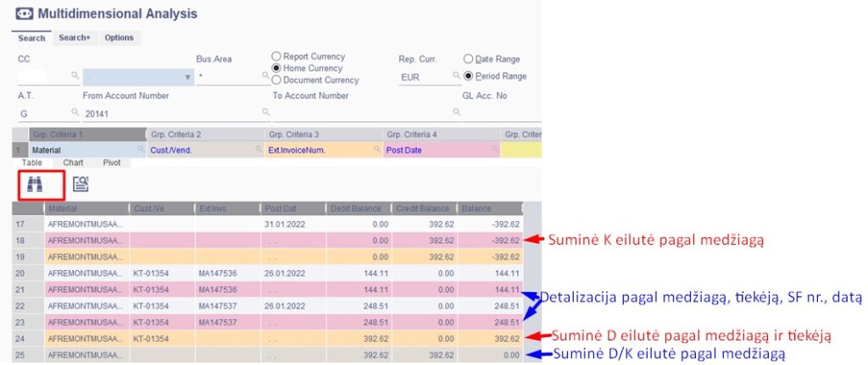Screen dimensions: 868x365
Task: Open the Options tab
Action: 119,38
